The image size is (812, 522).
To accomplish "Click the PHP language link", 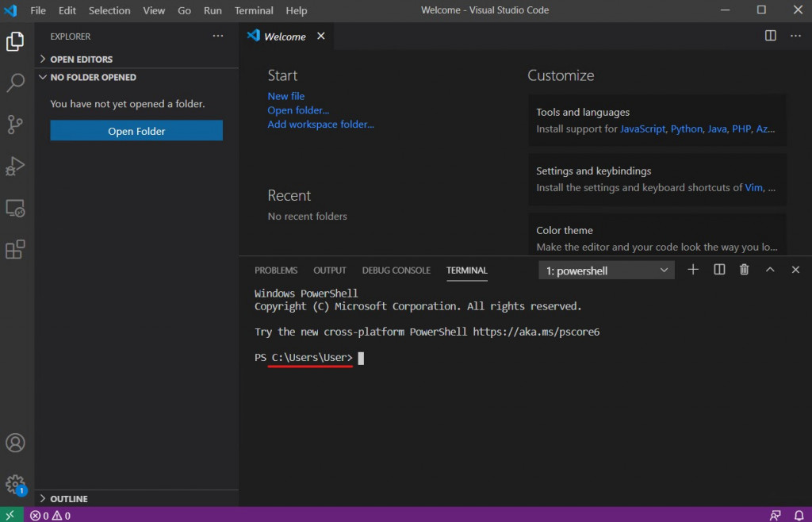I will click(741, 129).
